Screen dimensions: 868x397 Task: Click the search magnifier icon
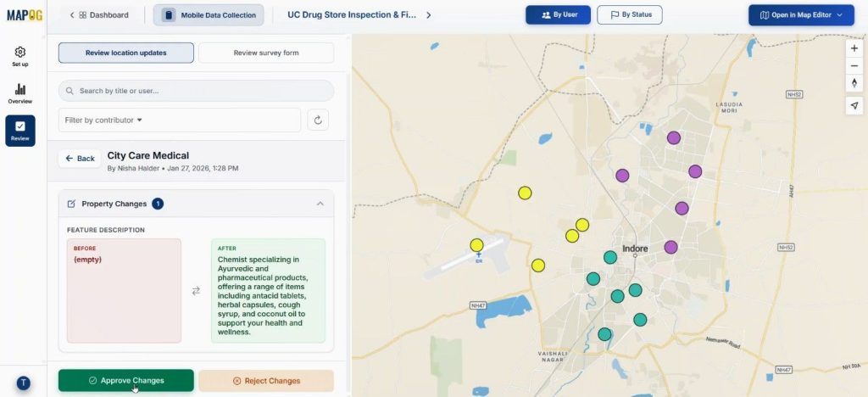click(70, 91)
